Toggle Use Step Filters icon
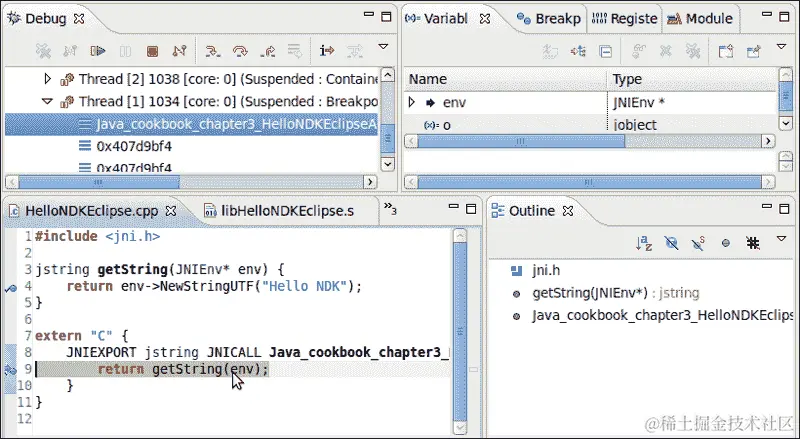The width and height of the screenshot is (800, 439). click(355, 51)
